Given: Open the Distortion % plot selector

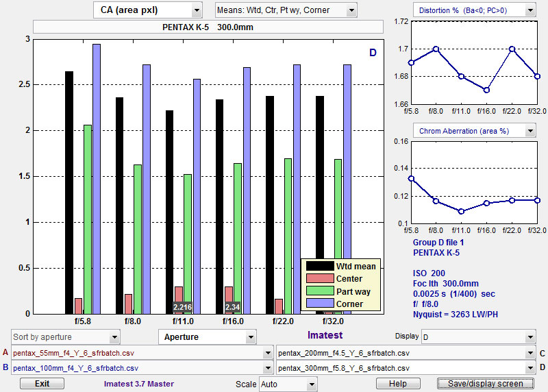Looking at the screenshot, I should pos(474,10).
